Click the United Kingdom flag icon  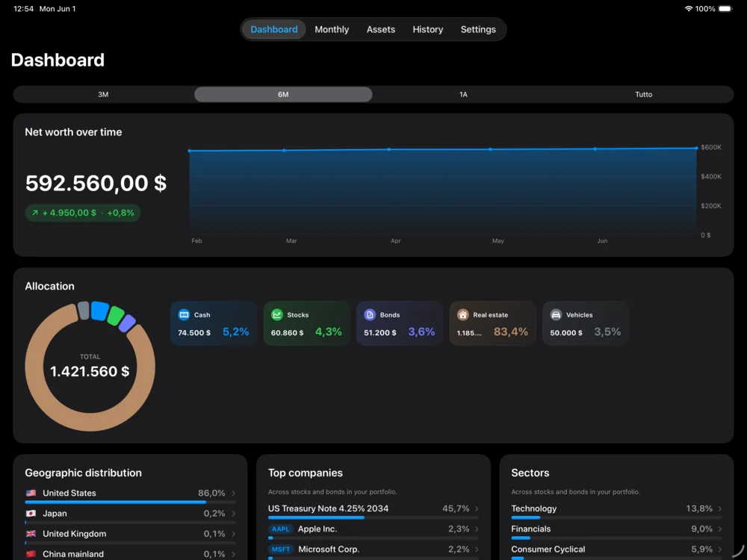[x=31, y=534]
